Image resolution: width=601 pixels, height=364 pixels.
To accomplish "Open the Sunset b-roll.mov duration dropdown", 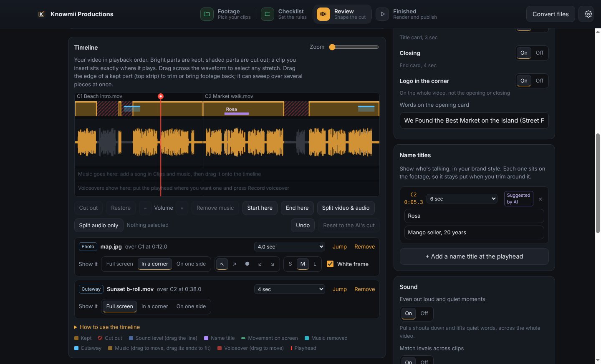I will pos(290,289).
